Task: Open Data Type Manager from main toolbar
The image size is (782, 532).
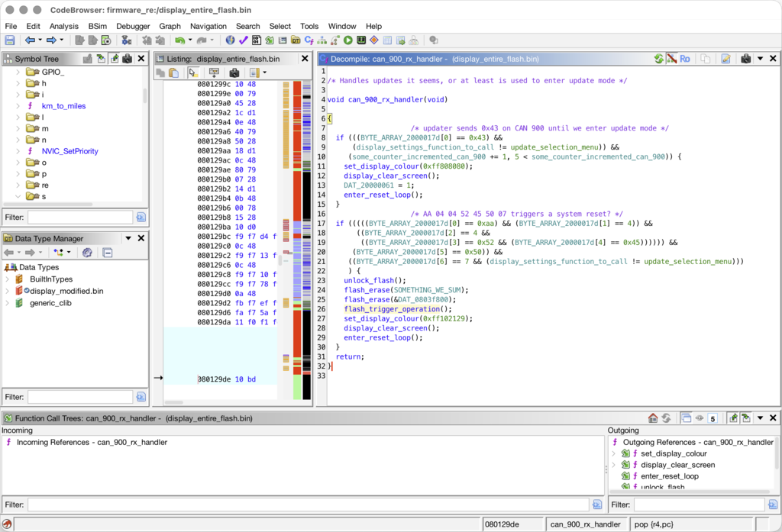Action: [x=296, y=40]
